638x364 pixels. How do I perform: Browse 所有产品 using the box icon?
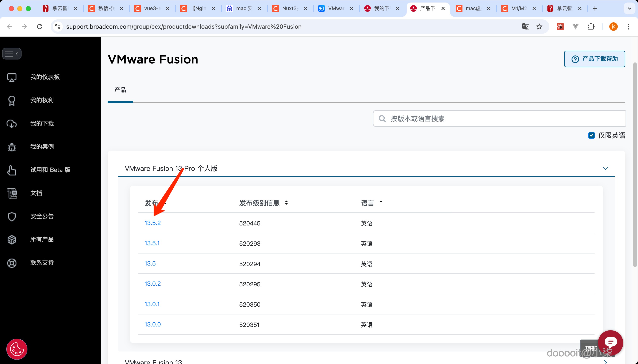(12, 240)
